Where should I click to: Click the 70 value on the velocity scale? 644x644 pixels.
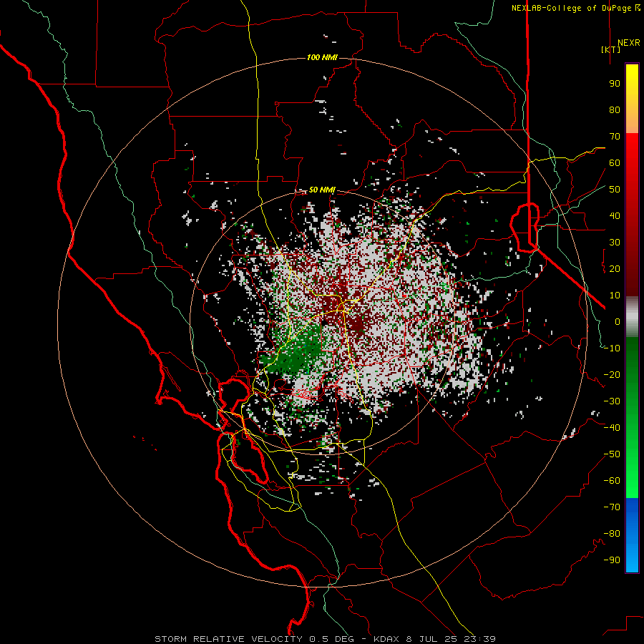(615, 137)
